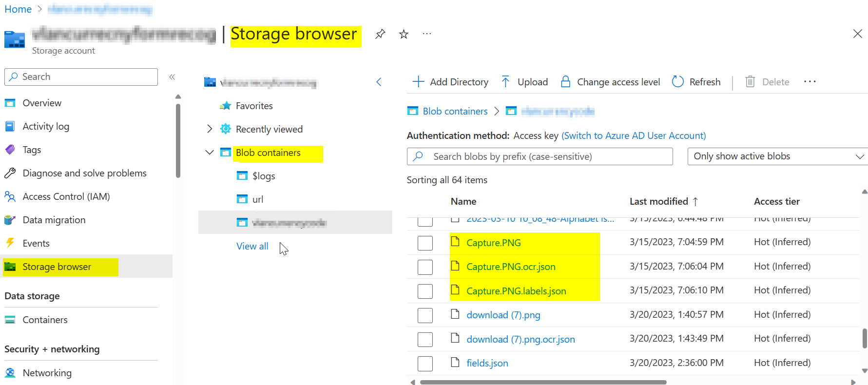Viewport: 868px width, 385px height.
Task: Tick the checkbox for Capture.PNG
Action: pyautogui.click(x=425, y=243)
